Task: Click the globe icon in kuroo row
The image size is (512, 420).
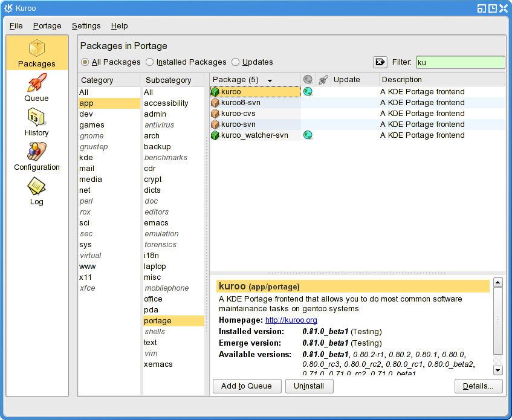Action: click(x=308, y=91)
